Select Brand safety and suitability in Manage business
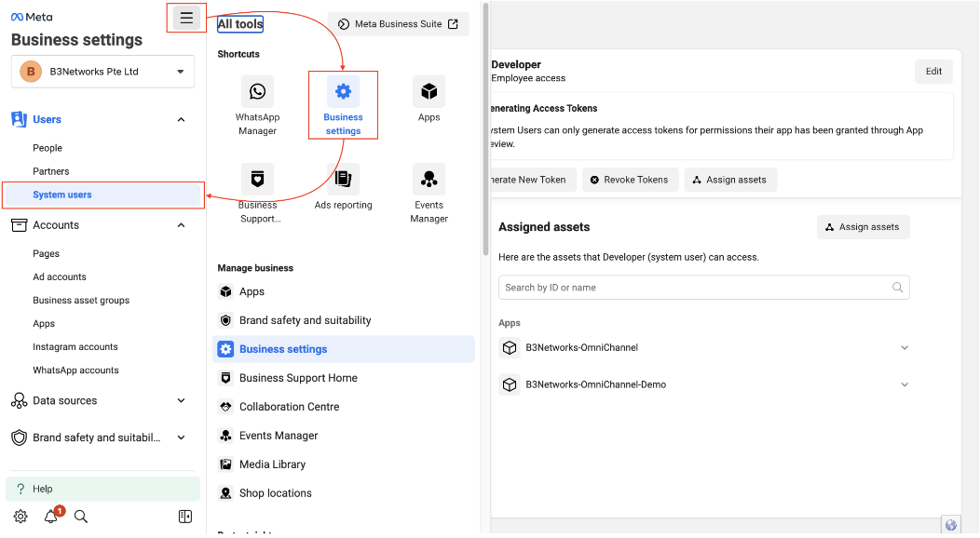This screenshot has height=538, width=980. pyautogui.click(x=344, y=320)
